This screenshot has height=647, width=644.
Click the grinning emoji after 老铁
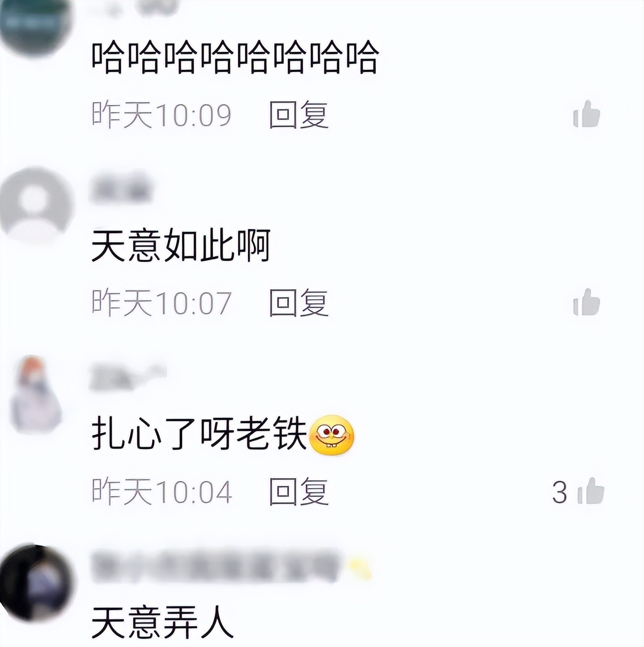[331, 435]
